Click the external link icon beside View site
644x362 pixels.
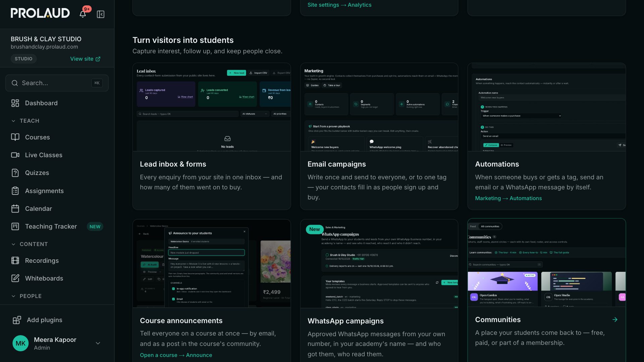point(98,59)
